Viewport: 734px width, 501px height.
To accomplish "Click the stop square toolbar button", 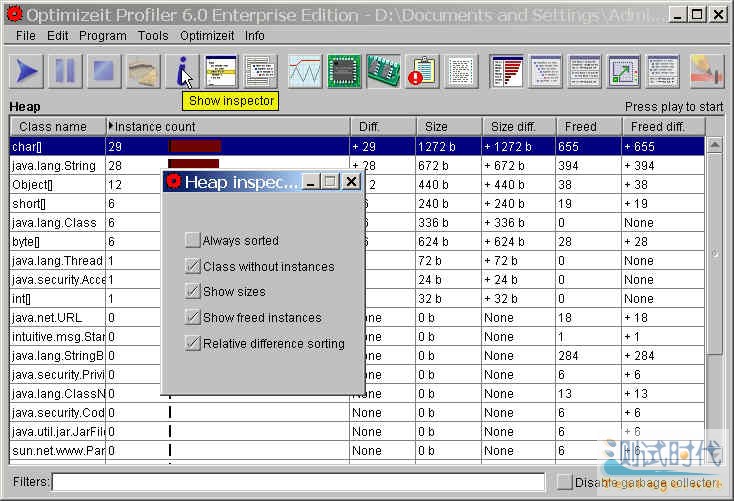I will 103,72.
